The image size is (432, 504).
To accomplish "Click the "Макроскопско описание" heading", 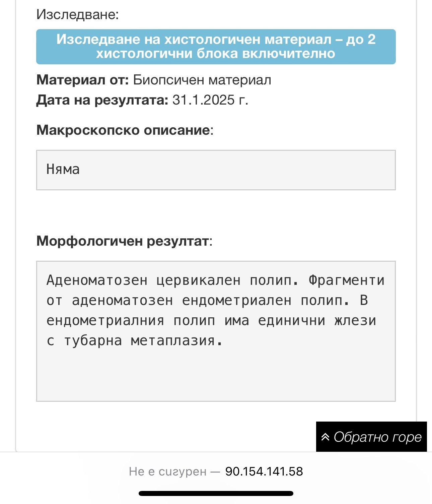I will pos(123,130).
